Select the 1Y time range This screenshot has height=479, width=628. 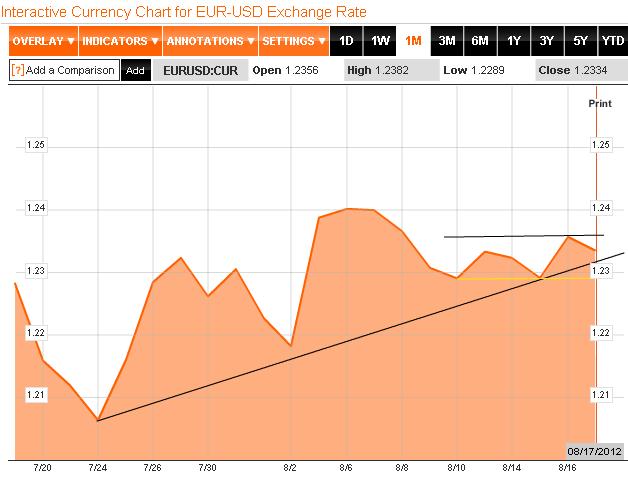(x=514, y=41)
